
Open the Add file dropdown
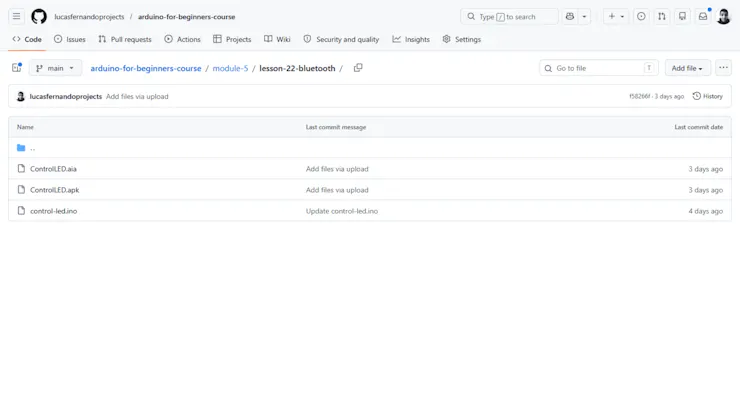point(687,68)
